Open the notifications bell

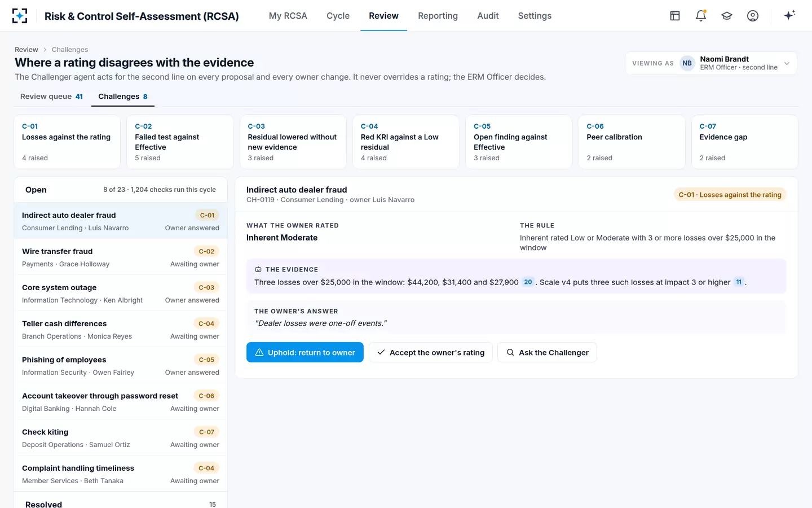(701, 16)
